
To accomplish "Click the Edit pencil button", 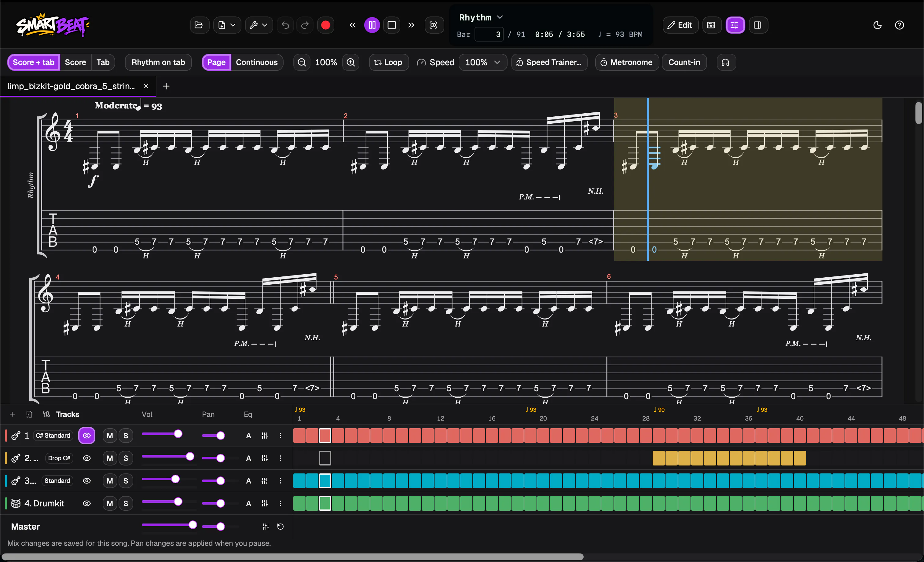I will tap(680, 25).
